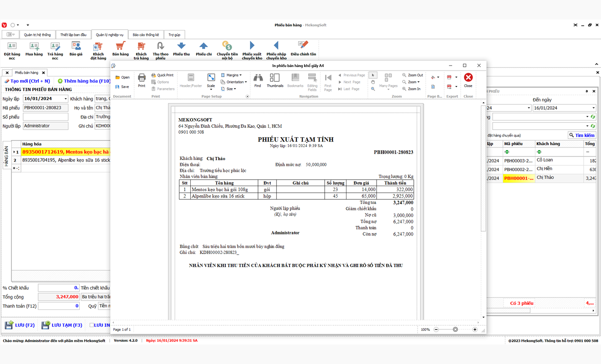Open Mua hàng purchase module
Viewport: 601px width, 364px height.
(34, 49)
